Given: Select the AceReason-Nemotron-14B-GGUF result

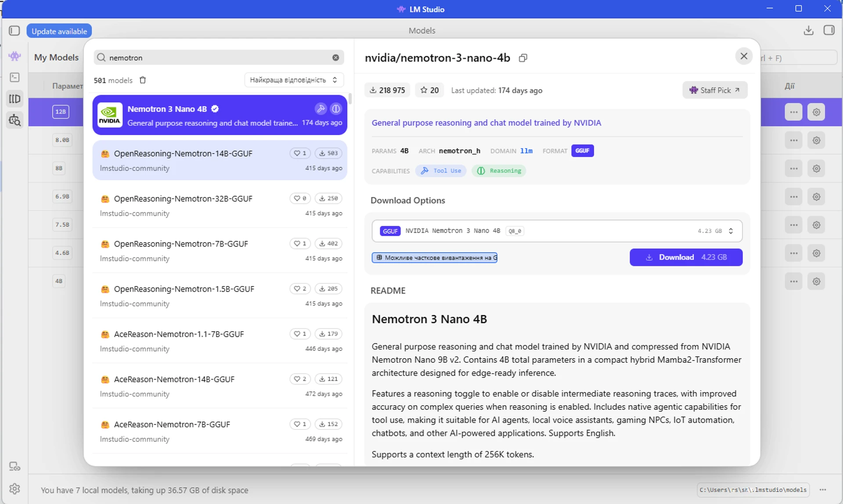Looking at the screenshot, I should pos(220,386).
